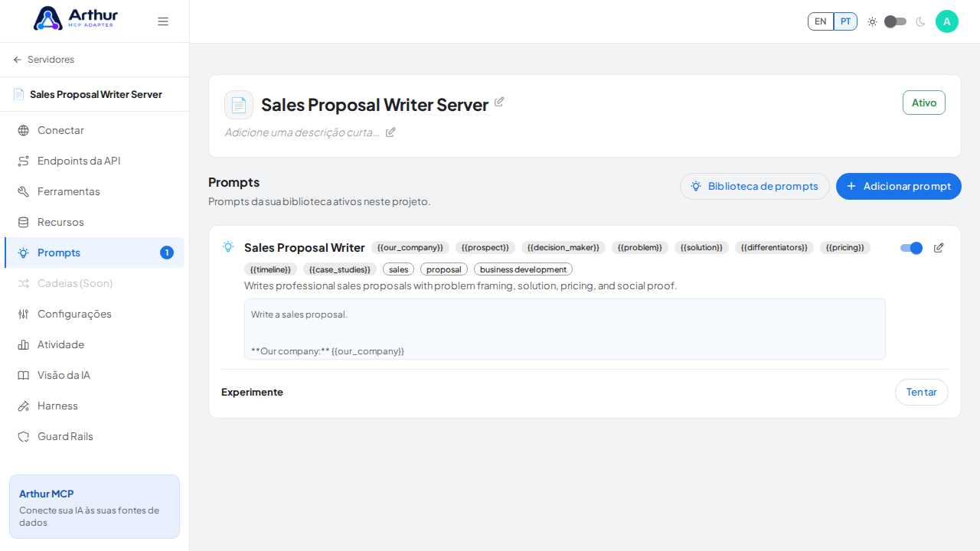Click the prompt template preview box
The width and height of the screenshot is (980, 551).
pyautogui.click(x=565, y=329)
